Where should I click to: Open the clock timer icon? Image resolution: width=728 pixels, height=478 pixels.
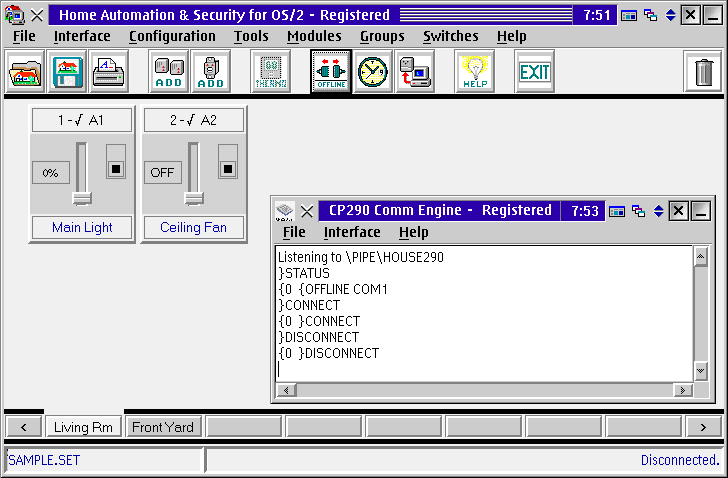click(x=372, y=72)
